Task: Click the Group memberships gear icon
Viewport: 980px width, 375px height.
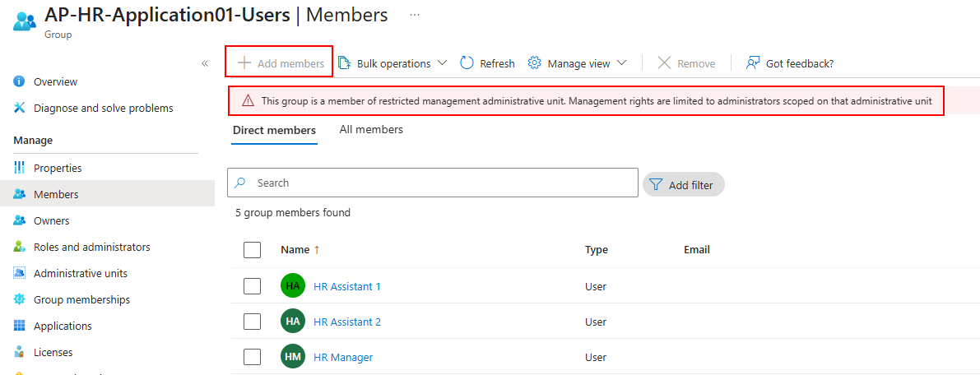Action: 20,299
